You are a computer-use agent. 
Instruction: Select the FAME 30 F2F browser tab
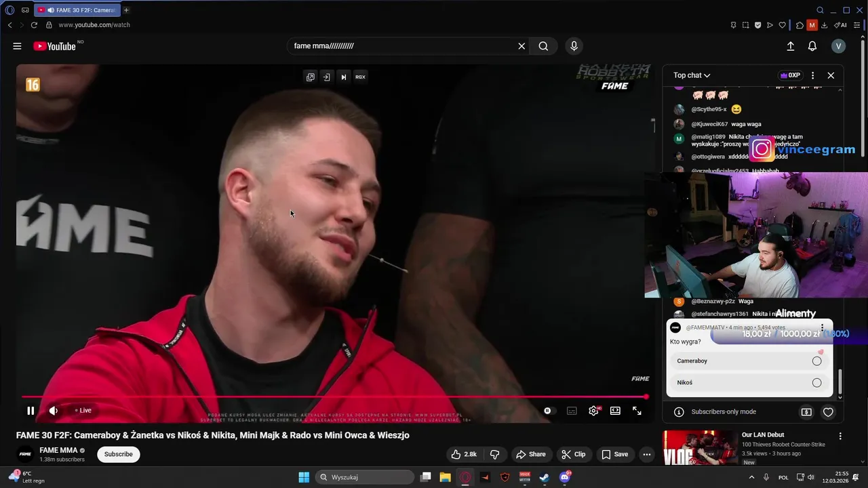click(x=77, y=10)
